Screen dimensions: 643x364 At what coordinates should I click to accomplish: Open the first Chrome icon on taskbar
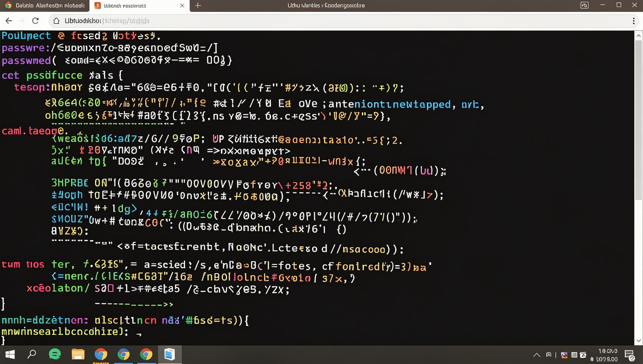[x=101, y=354]
